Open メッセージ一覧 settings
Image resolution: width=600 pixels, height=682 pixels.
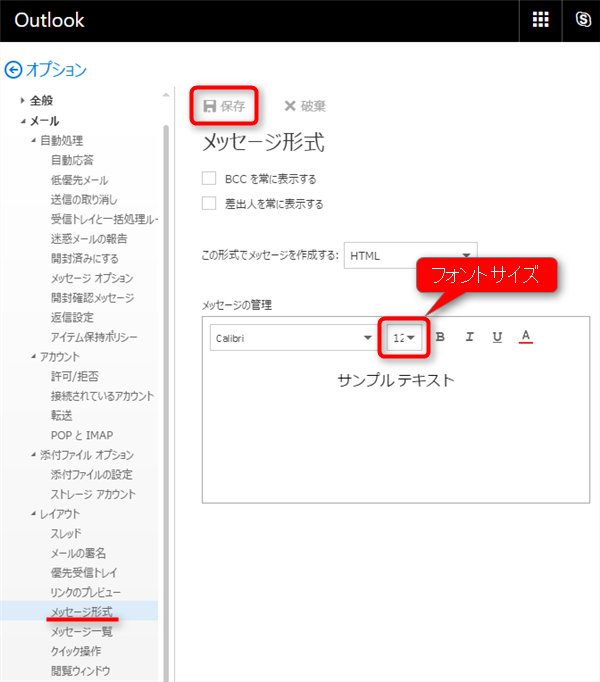pos(81,632)
